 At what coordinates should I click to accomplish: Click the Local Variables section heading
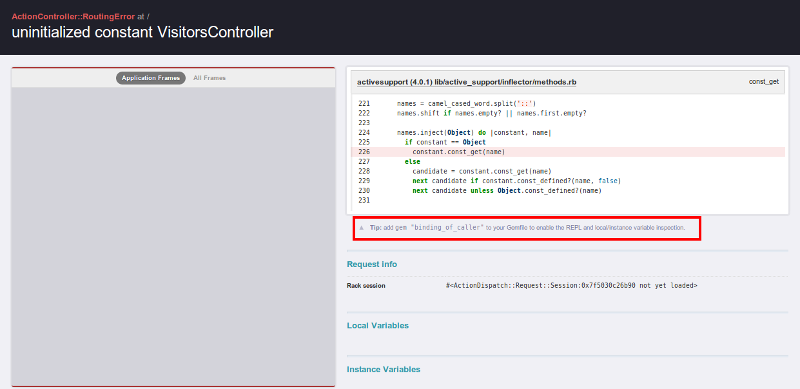pyautogui.click(x=378, y=326)
